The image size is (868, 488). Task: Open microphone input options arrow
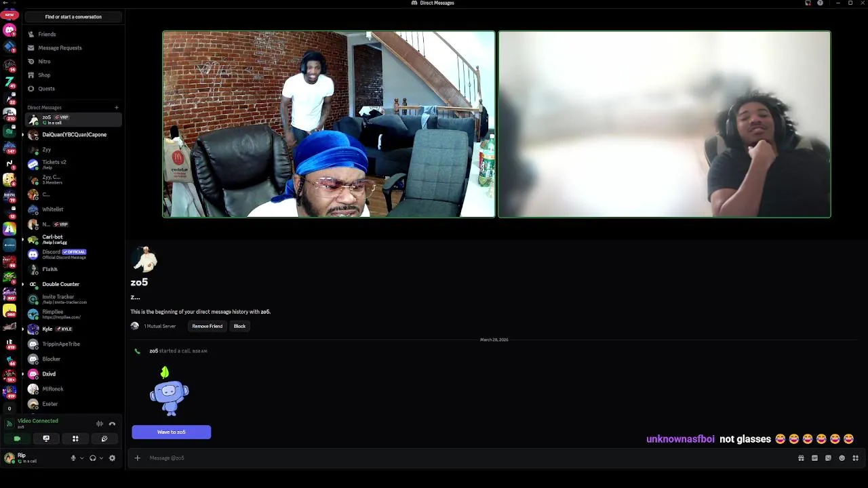81,458
